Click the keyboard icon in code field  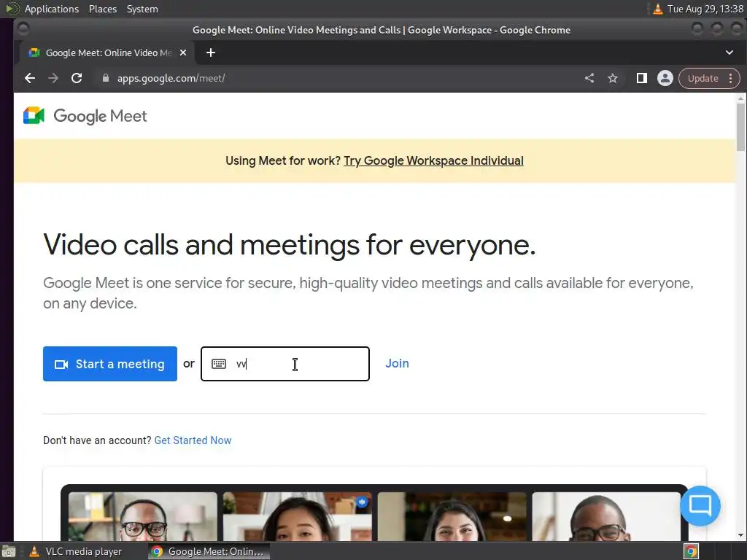219,364
